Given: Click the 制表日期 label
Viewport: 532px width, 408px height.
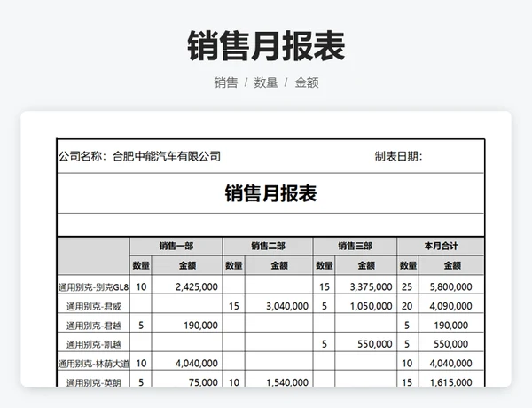Looking at the screenshot, I should point(399,156).
